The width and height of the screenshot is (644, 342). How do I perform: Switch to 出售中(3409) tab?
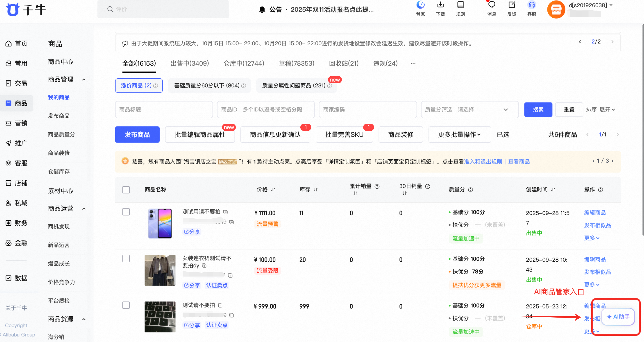coord(190,63)
